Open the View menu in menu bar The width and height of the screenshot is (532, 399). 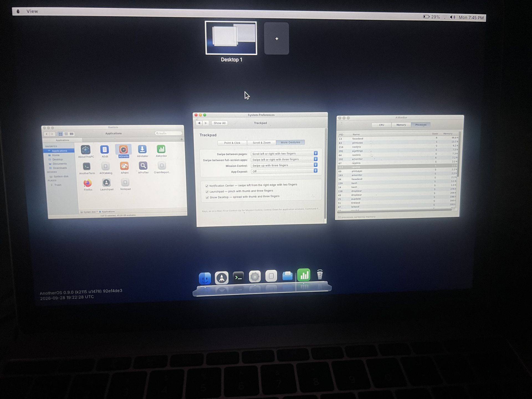pyautogui.click(x=32, y=11)
